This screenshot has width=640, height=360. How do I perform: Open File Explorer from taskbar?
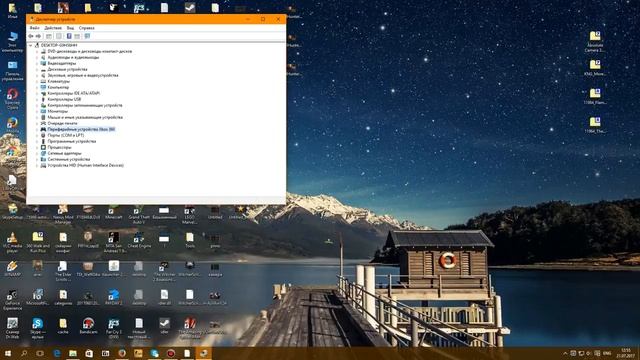(73, 353)
